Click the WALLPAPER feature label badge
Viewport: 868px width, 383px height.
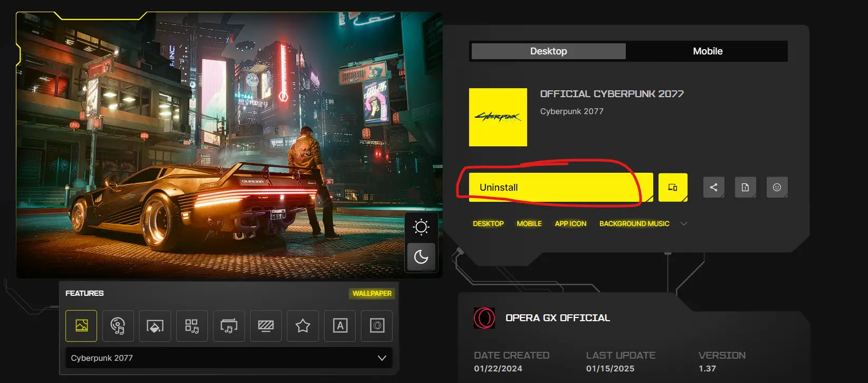[372, 294]
